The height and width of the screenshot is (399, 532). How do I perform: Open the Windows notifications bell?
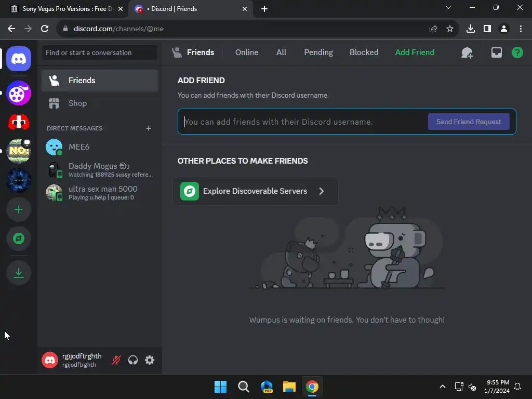point(518,387)
